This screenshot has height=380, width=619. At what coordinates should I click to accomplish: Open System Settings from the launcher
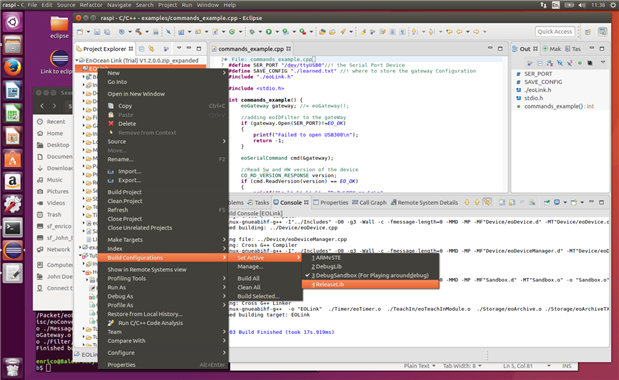(12, 204)
